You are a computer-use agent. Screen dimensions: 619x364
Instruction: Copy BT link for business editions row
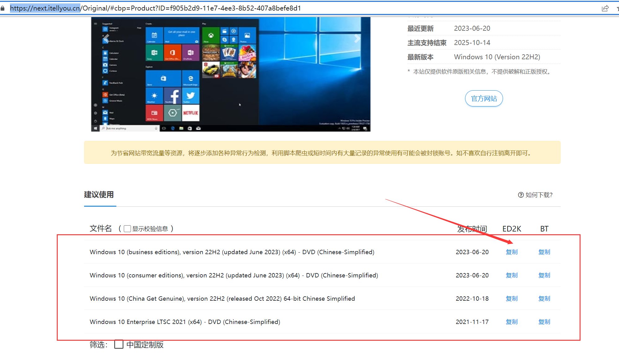point(544,252)
